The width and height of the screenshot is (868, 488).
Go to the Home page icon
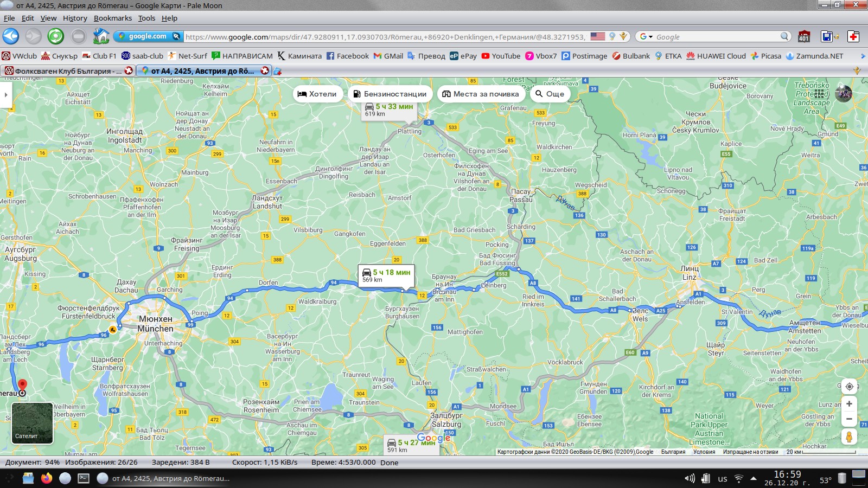click(x=101, y=36)
